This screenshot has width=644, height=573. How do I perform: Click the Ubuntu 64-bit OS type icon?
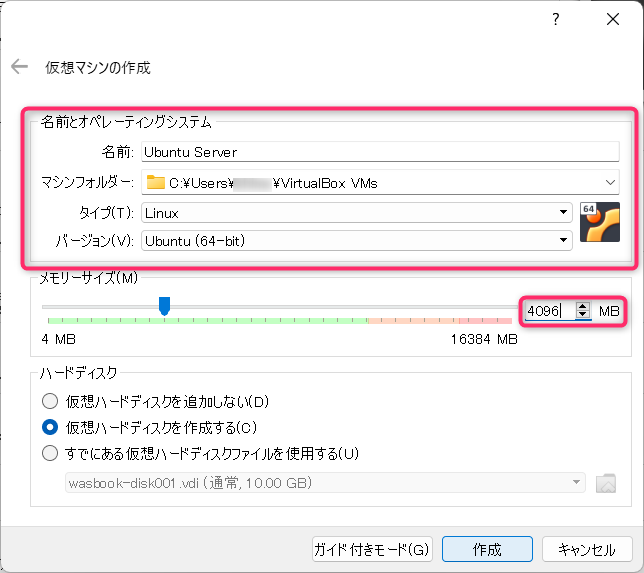[600, 222]
